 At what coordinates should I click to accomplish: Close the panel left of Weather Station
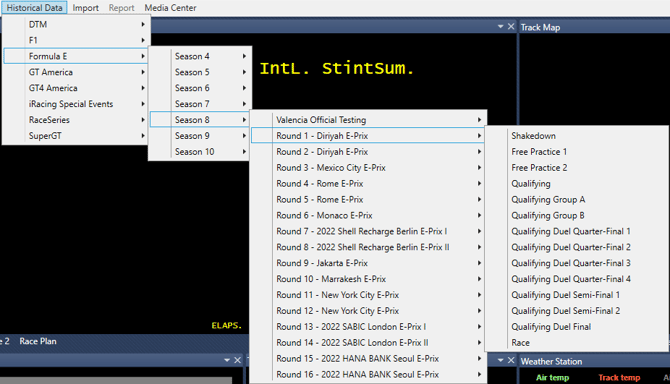(511, 361)
